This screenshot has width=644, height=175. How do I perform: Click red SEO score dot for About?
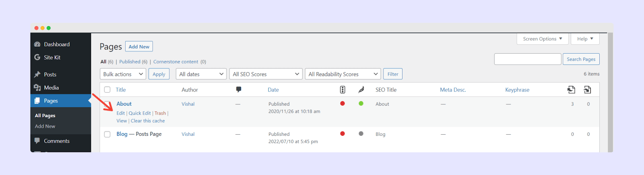pos(343,104)
